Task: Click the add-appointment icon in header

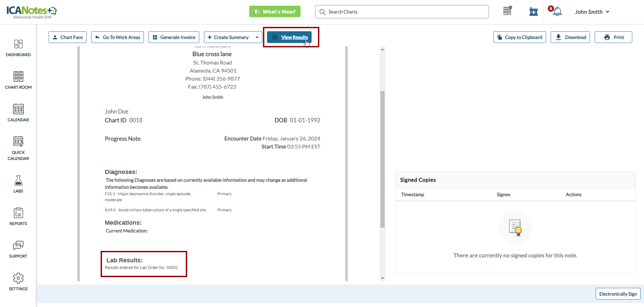Action: pos(533,12)
